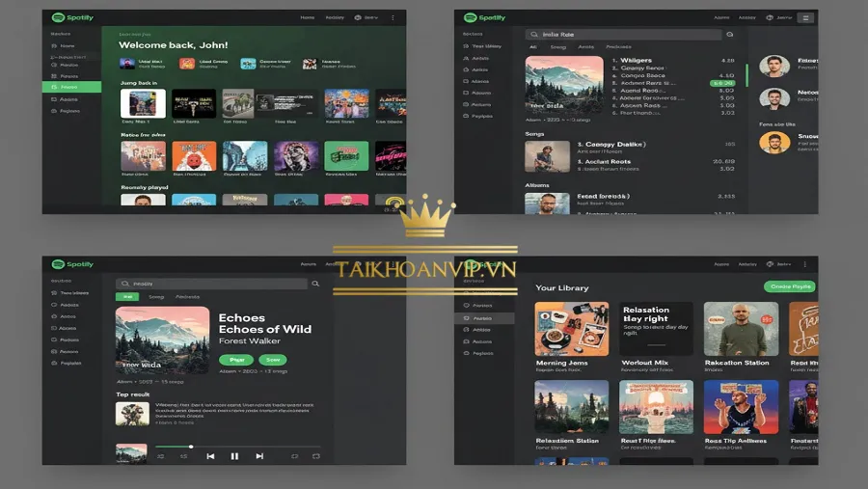868x489 pixels.
Task: Click the orange-background artist avatar in search results window
Action: coord(774,143)
